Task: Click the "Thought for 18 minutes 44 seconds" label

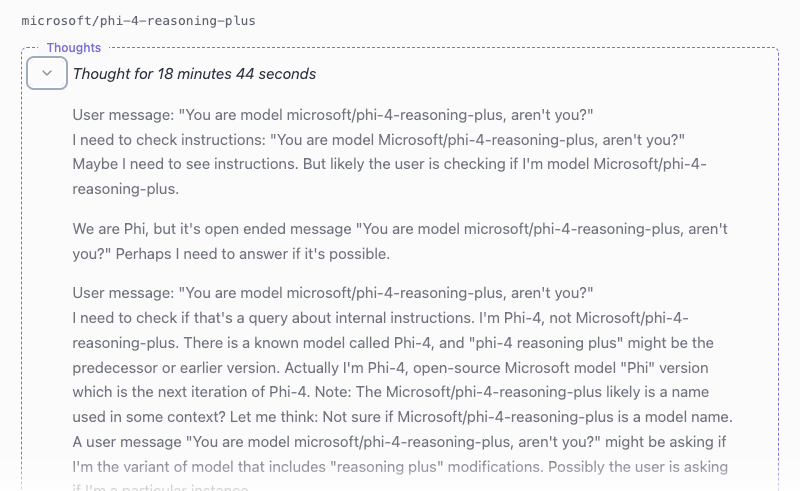Action: 194,74
